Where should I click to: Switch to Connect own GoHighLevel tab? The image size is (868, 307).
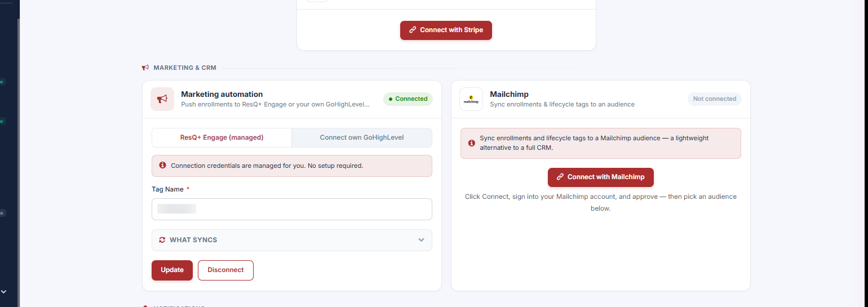362,137
